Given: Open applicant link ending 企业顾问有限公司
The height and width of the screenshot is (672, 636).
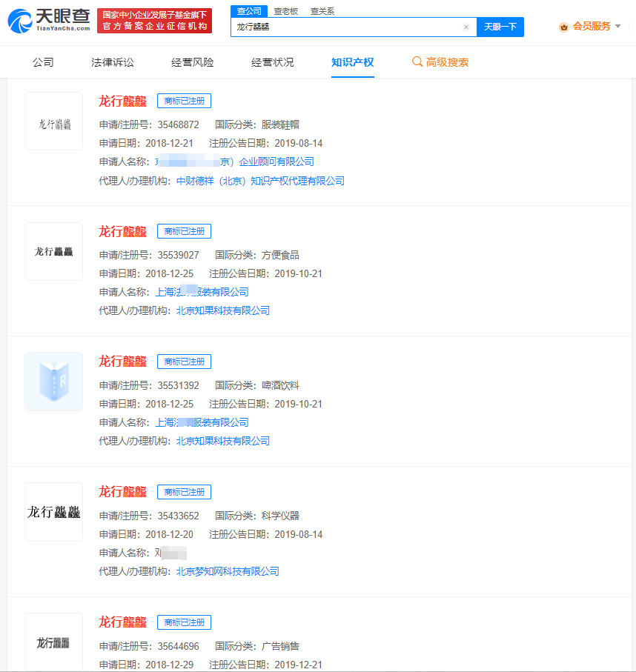Looking at the screenshot, I should point(234,162).
